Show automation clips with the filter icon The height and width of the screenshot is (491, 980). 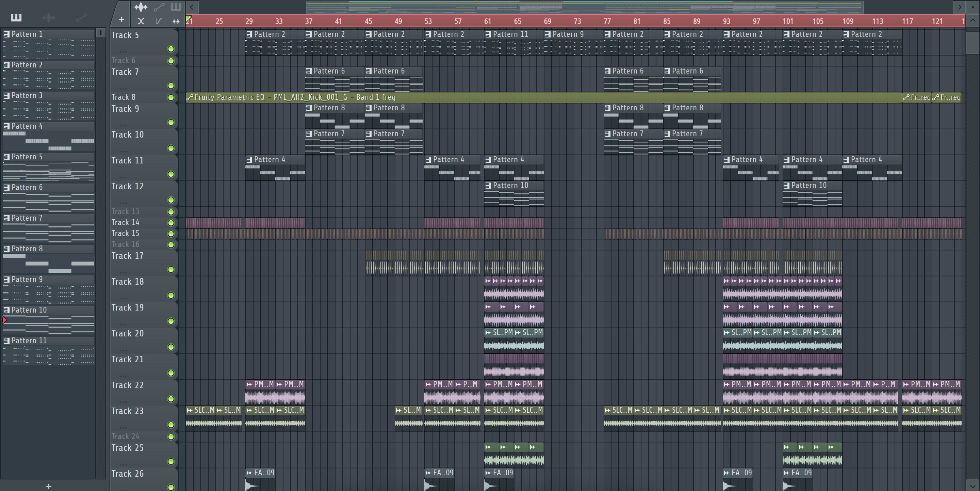pos(81,17)
